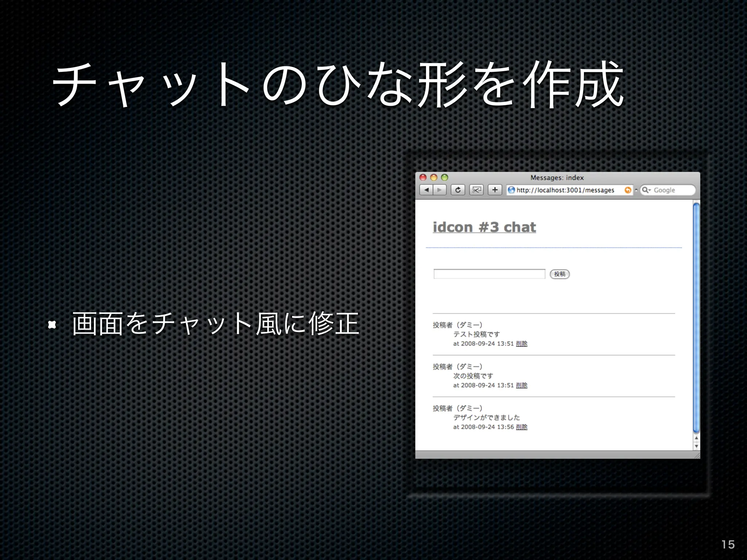Click the yellow minimize window button
Screen dimensions: 747x560
(x=434, y=178)
